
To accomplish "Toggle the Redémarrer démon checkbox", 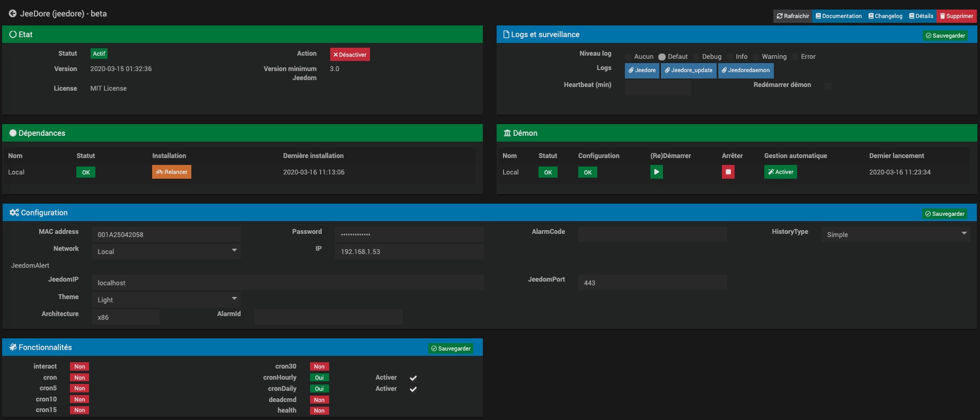I will [x=828, y=86].
